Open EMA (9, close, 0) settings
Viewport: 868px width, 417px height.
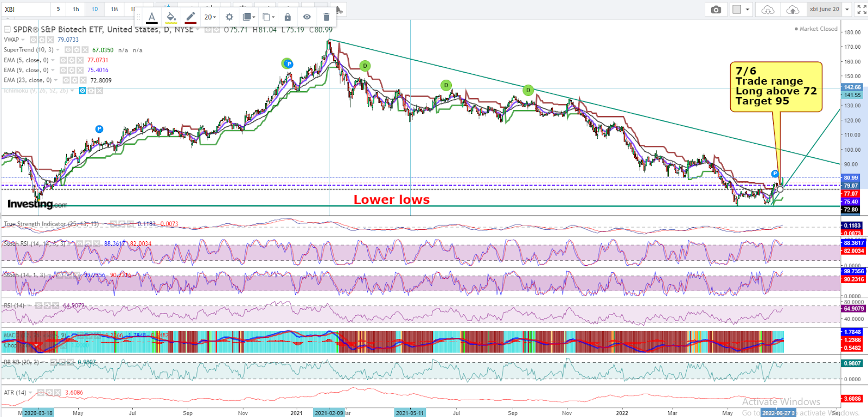(72, 70)
